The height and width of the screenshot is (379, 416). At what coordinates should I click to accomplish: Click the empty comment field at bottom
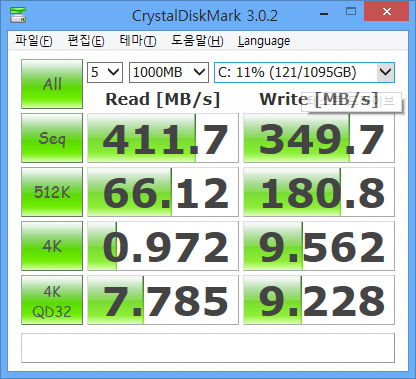(208, 348)
